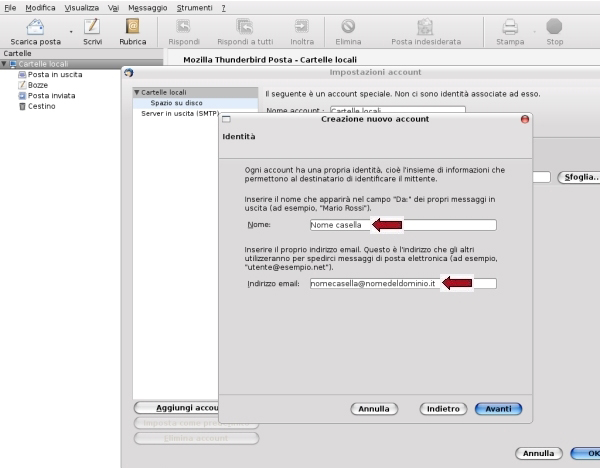Close the Creazione nuovo account dialog
The height and width of the screenshot is (468, 600).
(525, 119)
